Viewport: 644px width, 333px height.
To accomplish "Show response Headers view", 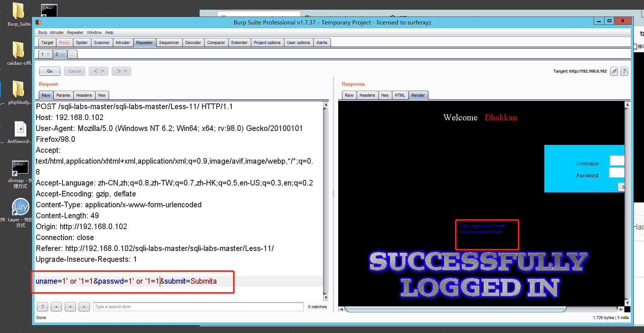I will coord(367,96).
